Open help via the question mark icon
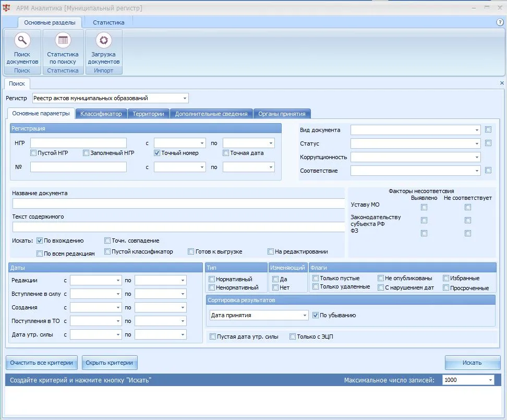Viewport: 507px width, 420px height. (500, 22)
